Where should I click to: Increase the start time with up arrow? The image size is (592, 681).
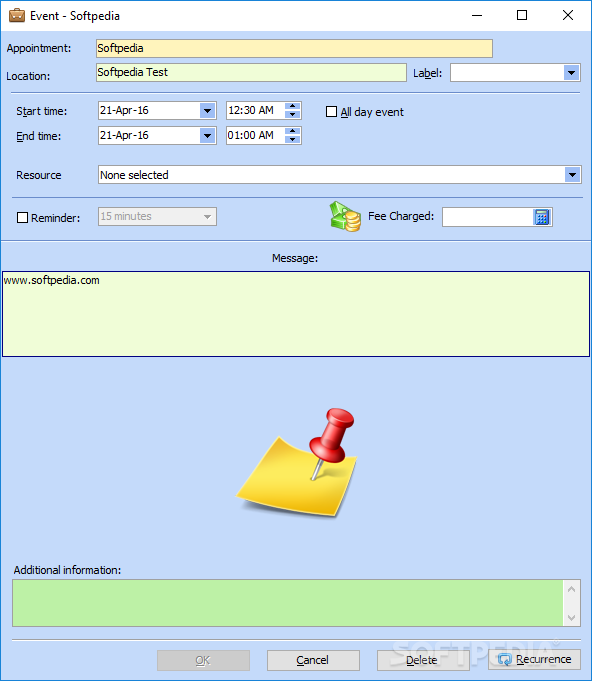(293, 106)
